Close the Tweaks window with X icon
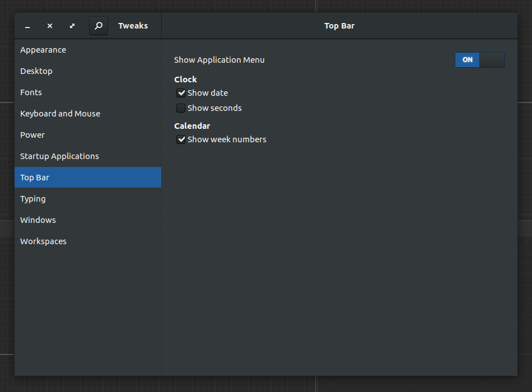The height and width of the screenshot is (392, 532). pyautogui.click(x=50, y=26)
